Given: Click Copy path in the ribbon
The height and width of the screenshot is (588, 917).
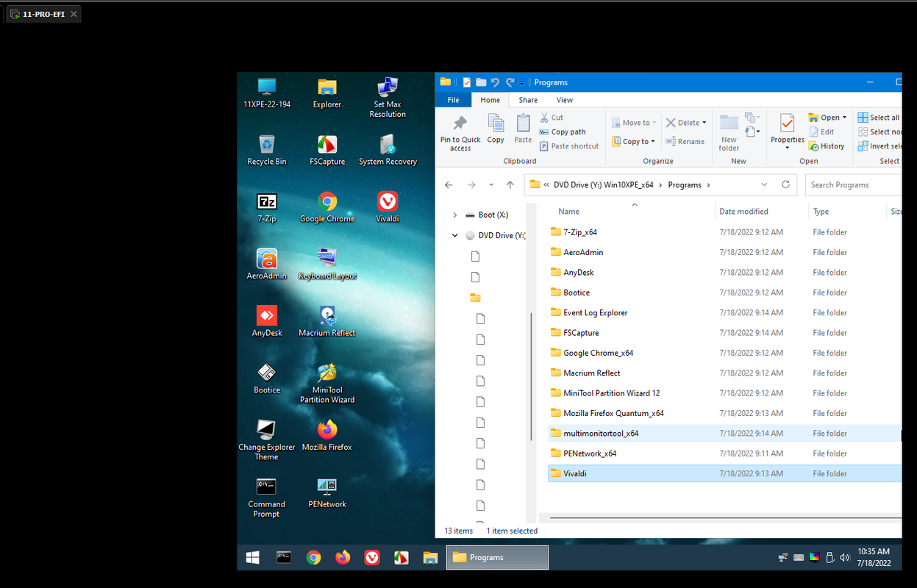Looking at the screenshot, I should click(563, 132).
